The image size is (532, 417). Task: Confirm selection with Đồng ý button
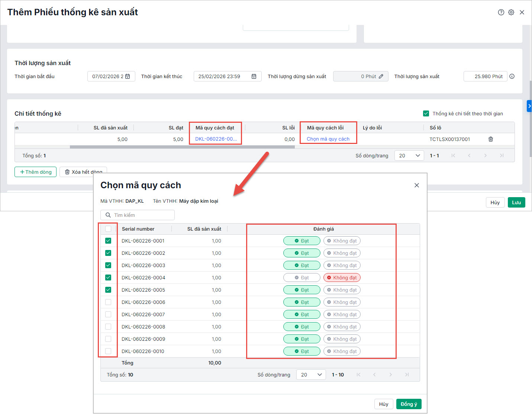[x=409, y=404]
